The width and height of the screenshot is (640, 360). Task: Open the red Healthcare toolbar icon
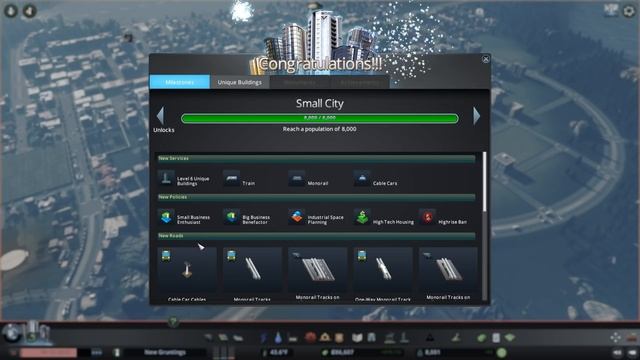310,338
